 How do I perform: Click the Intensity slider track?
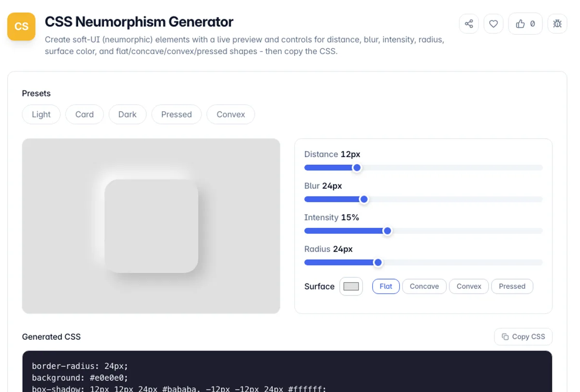[423, 231]
